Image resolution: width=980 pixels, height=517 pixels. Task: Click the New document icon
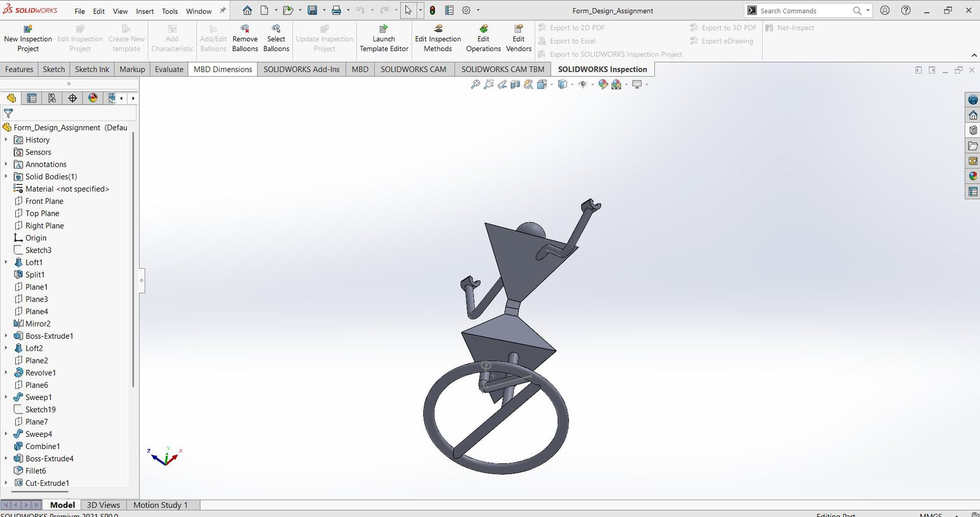(x=264, y=10)
